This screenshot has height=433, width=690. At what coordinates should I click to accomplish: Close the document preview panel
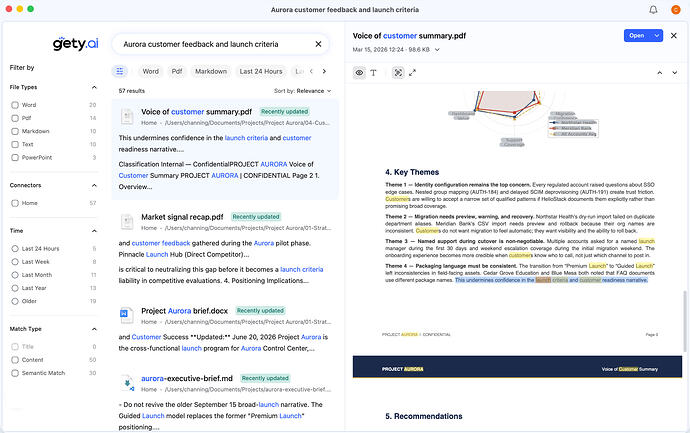[x=674, y=36]
